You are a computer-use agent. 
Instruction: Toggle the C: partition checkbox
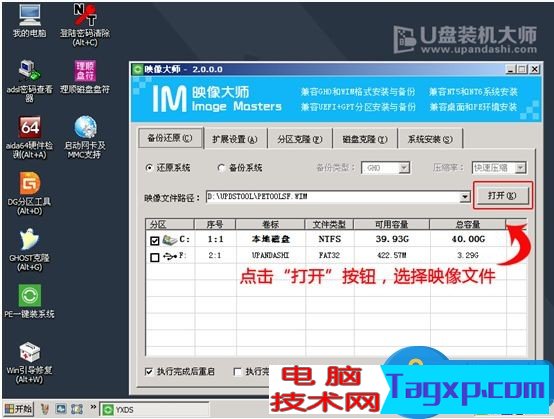click(154, 241)
